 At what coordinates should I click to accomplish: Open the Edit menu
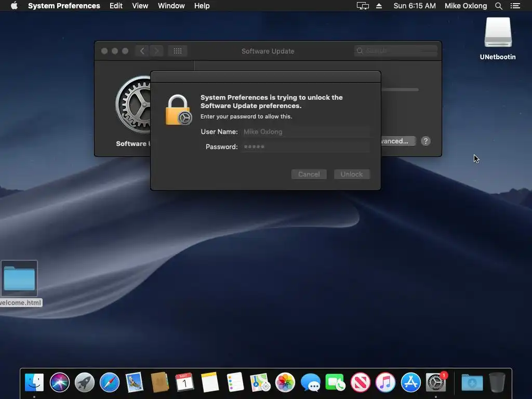pos(116,6)
